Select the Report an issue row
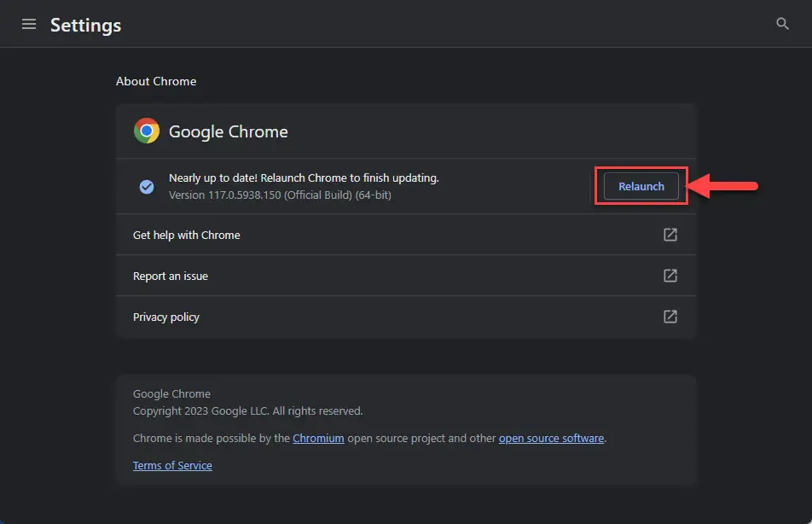The image size is (812, 524). tap(406, 276)
